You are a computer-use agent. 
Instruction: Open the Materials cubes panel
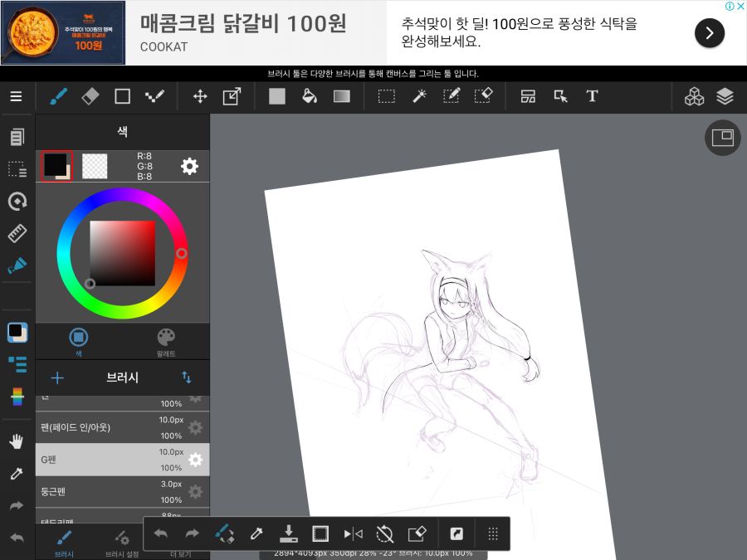[694, 97]
